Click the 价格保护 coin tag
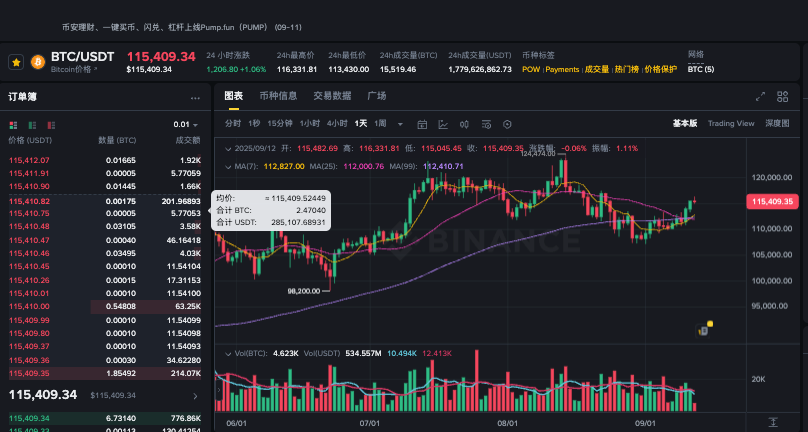The image size is (808, 432). pyautogui.click(x=661, y=69)
